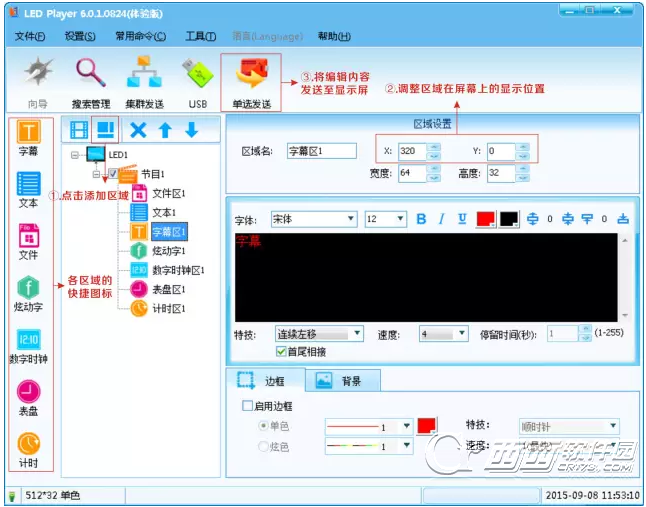The height and width of the screenshot is (507, 646).
Task: Collapse the LED1 tree node
Action: 75,155
